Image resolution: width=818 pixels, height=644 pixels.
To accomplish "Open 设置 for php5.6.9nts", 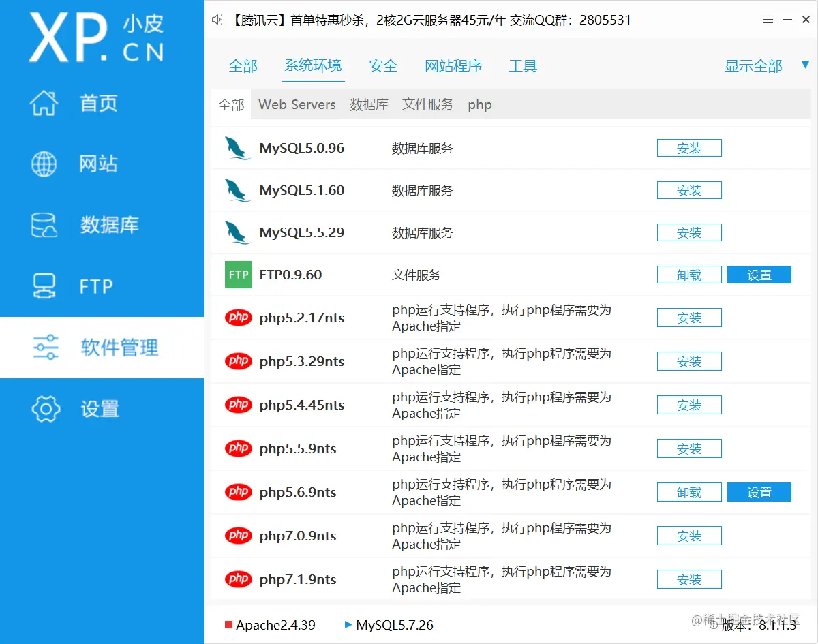I will pos(759,492).
